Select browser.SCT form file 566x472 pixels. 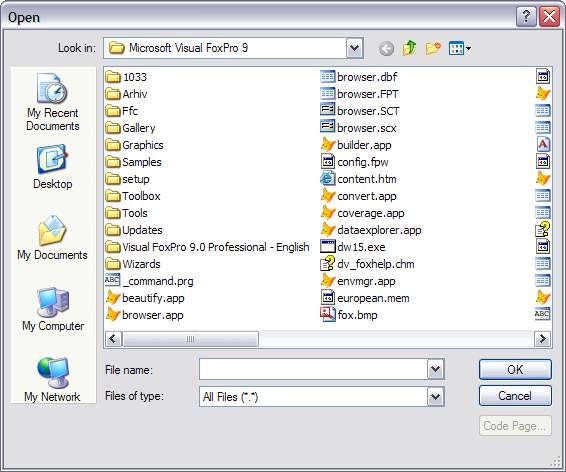[x=360, y=111]
